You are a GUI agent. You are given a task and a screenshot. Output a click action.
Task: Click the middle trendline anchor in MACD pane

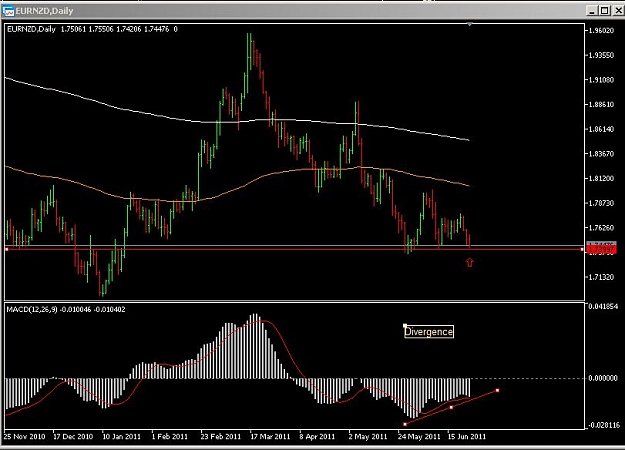[x=451, y=407]
